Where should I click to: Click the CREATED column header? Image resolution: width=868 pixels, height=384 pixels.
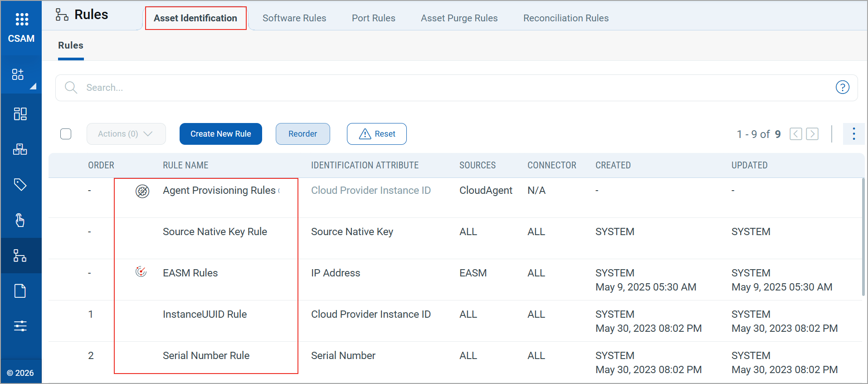coord(613,165)
